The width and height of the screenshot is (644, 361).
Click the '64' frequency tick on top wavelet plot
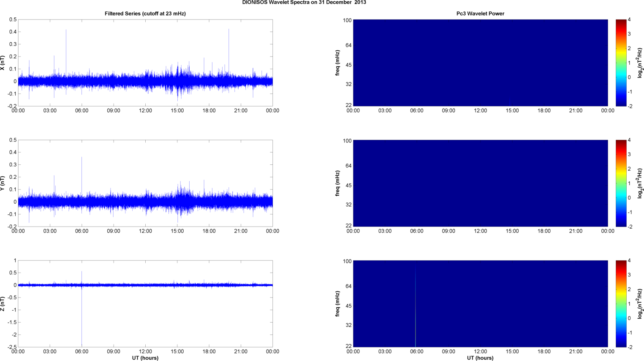coord(349,45)
